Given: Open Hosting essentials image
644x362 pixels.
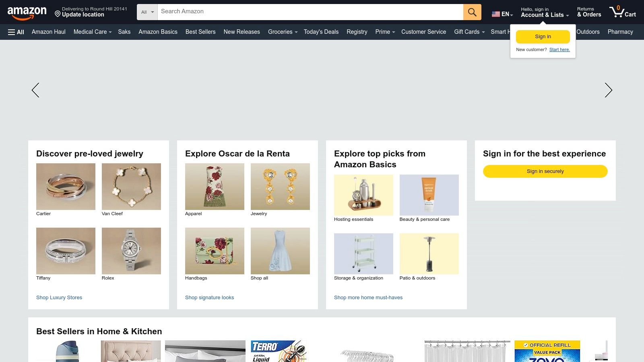Looking at the screenshot, I should (363, 195).
